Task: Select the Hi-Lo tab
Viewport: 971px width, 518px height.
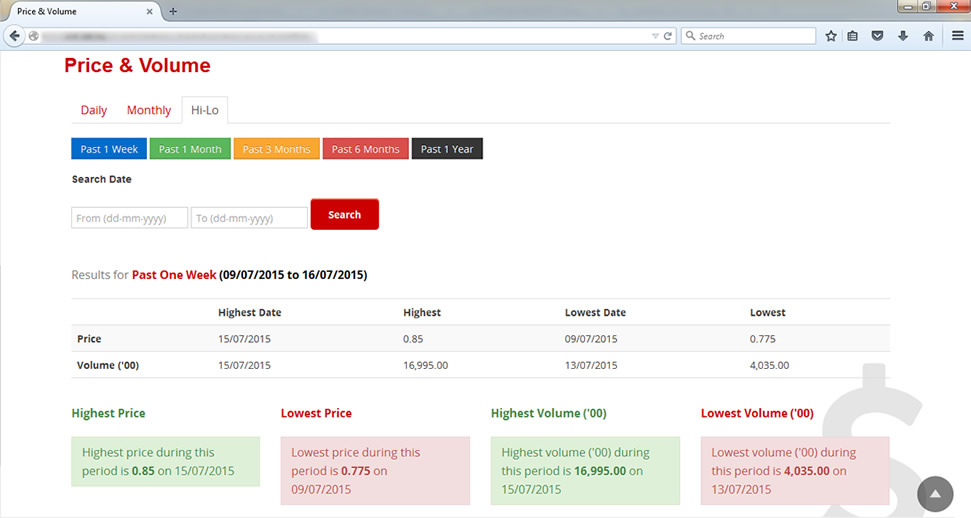Action: [205, 110]
